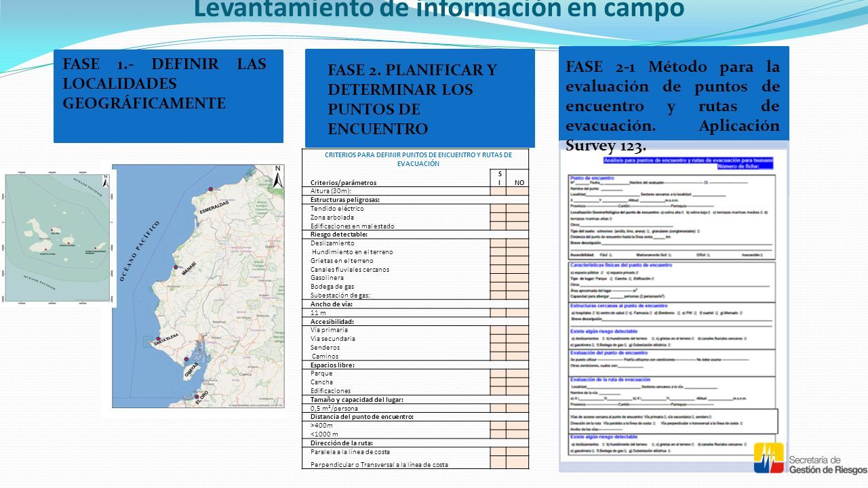Click the Accesibilidad section heading
The image size is (868, 488).
point(332,321)
